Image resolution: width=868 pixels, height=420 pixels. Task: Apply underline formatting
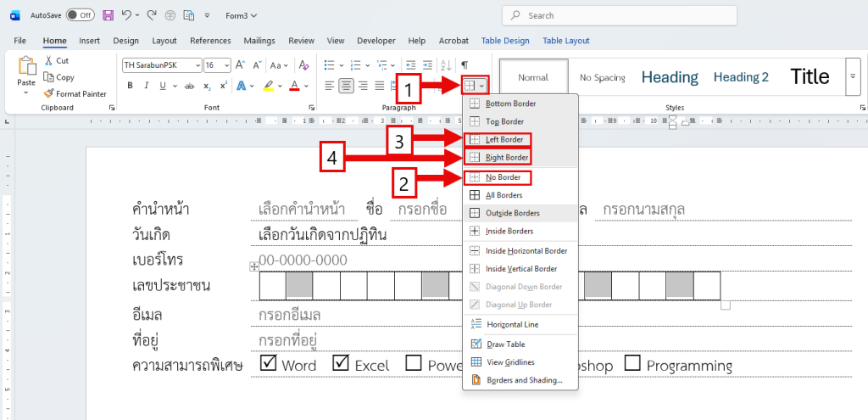pos(163,86)
